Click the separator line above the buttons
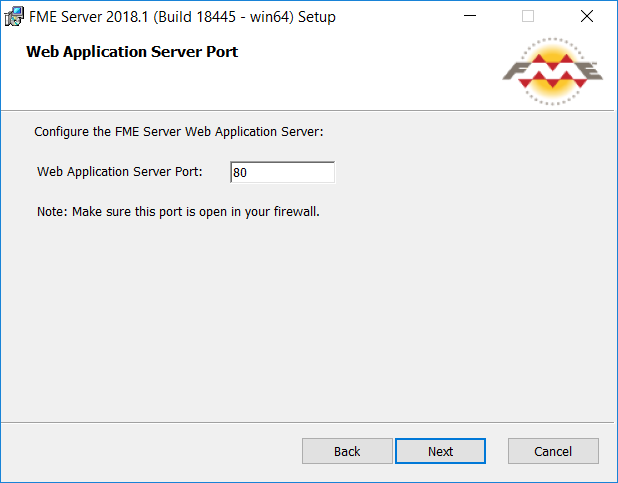 point(307,423)
